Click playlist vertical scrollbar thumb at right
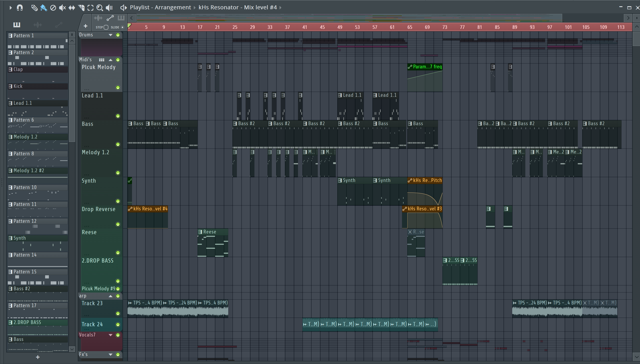The image size is (640, 364). pos(636,39)
